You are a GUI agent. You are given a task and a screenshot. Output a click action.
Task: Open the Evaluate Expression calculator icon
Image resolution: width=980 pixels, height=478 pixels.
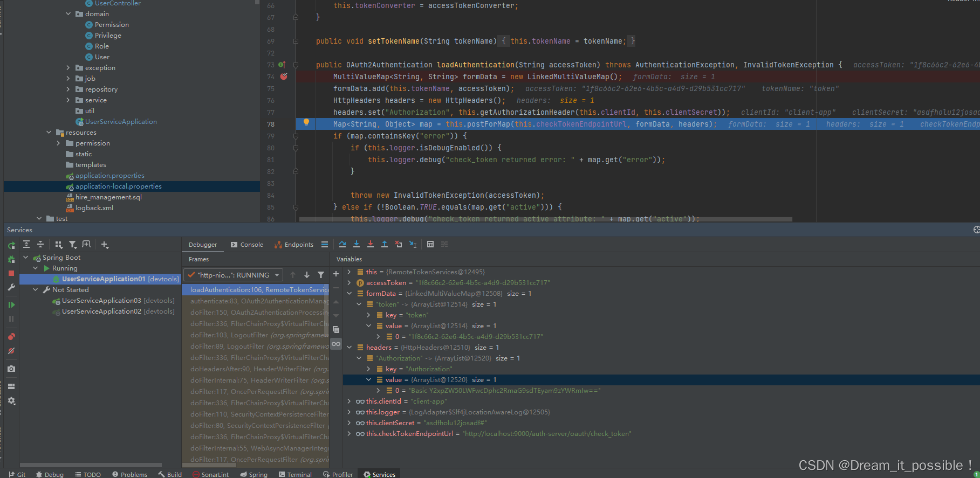[x=430, y=244]
